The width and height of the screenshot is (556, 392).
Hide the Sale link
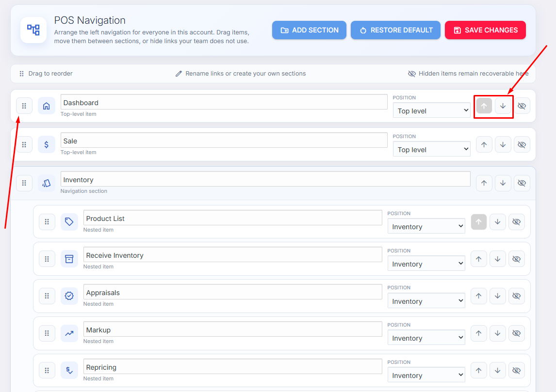522,144
